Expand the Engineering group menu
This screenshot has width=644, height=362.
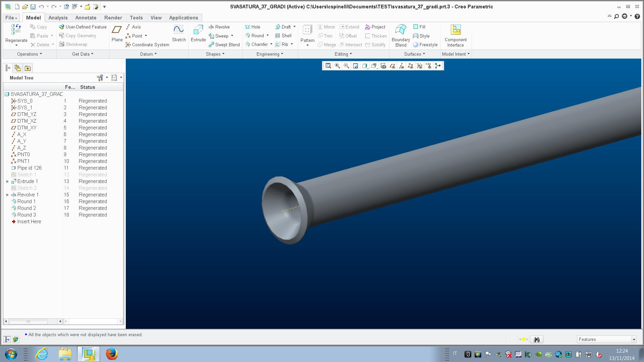click(270, 54)
